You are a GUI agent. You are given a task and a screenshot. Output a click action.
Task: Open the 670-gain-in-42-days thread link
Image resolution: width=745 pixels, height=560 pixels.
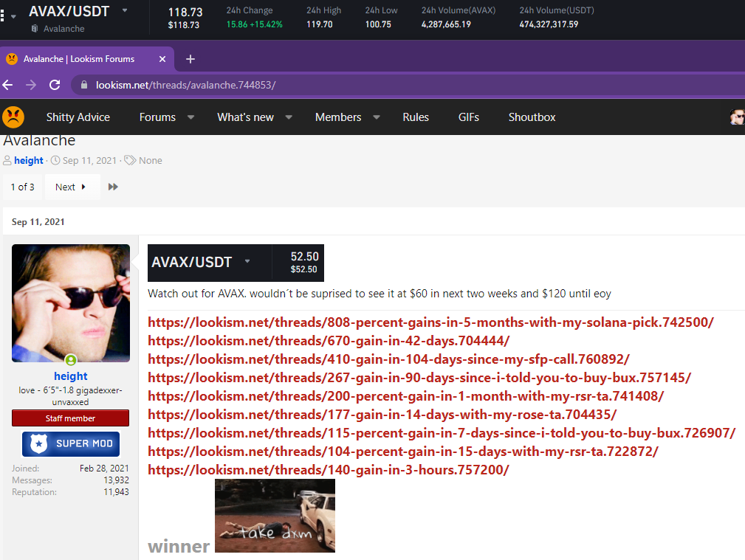tap(329, 341)
